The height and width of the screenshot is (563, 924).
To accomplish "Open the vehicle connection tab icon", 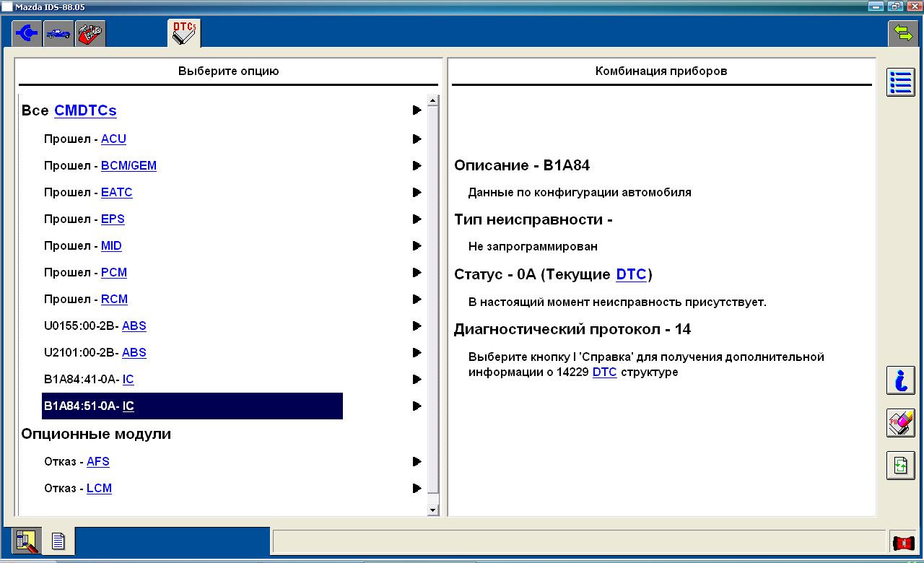I will pos(27,33).
